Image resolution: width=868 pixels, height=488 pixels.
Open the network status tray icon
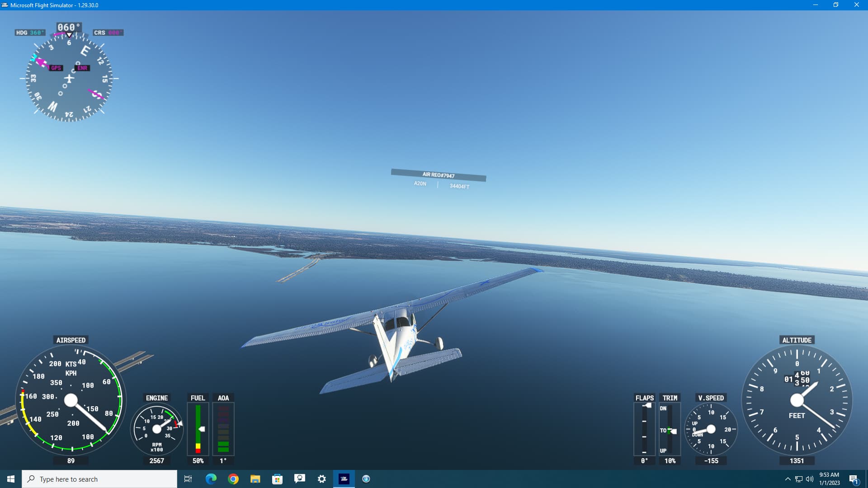[x=799, y=479]
